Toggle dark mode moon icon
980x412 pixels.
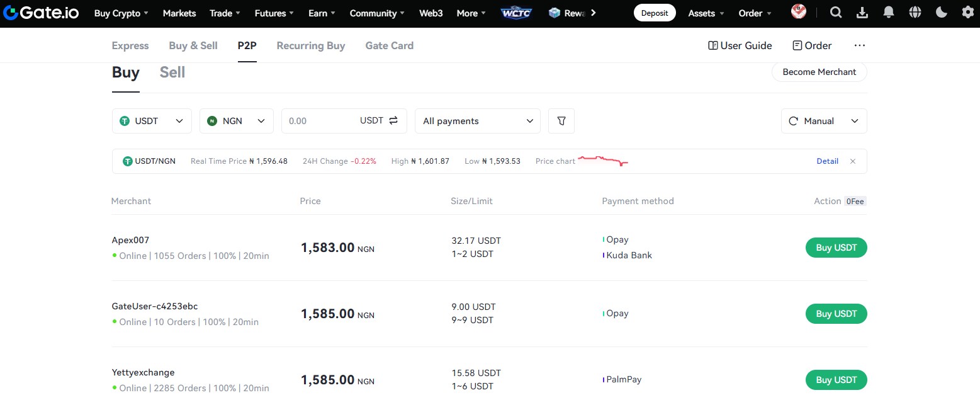[942, 13]
